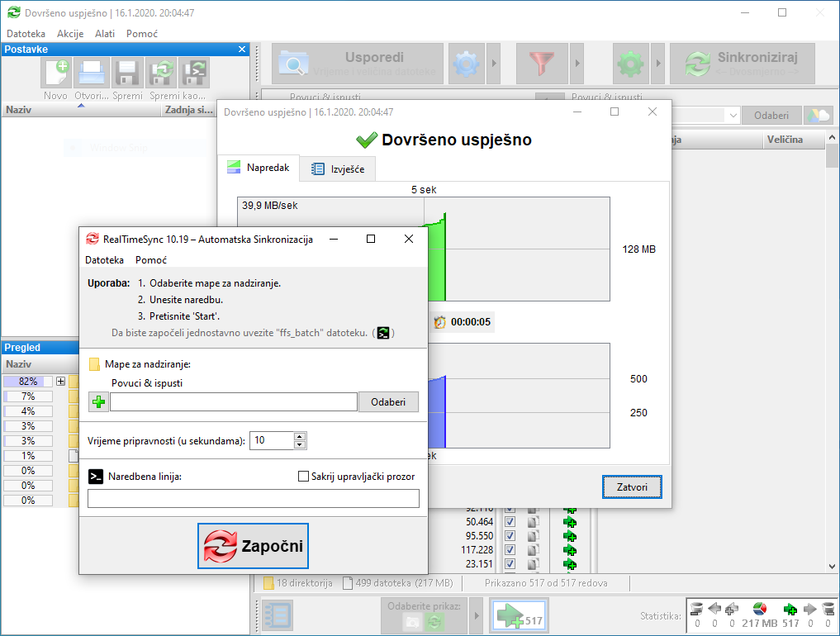Expand filter options dropdown arrow

coord(577,64)
